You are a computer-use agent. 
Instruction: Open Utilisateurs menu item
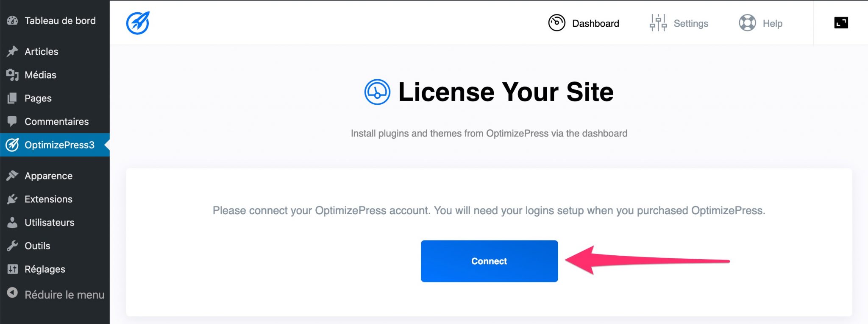(55, 222)
